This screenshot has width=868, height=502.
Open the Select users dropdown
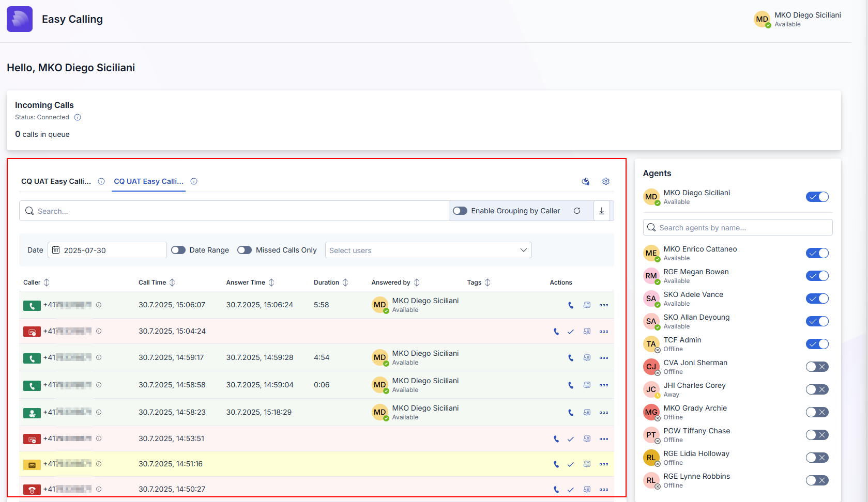[428, 250]
